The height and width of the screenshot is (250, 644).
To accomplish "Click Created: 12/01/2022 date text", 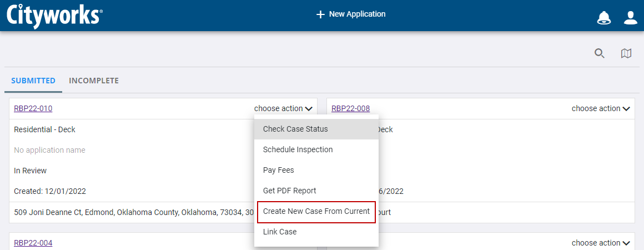I will click(50, 191).
